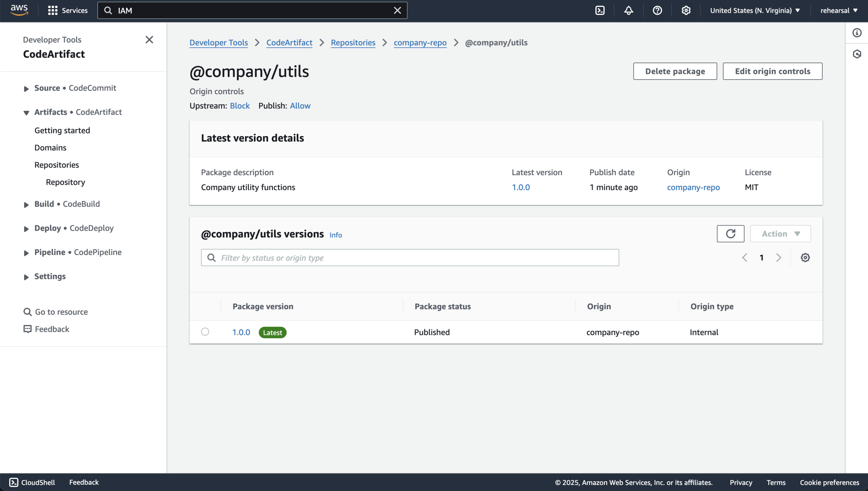Click the Edit origin controls button
This screenshot has width=868, height=491.
point(772,71)
